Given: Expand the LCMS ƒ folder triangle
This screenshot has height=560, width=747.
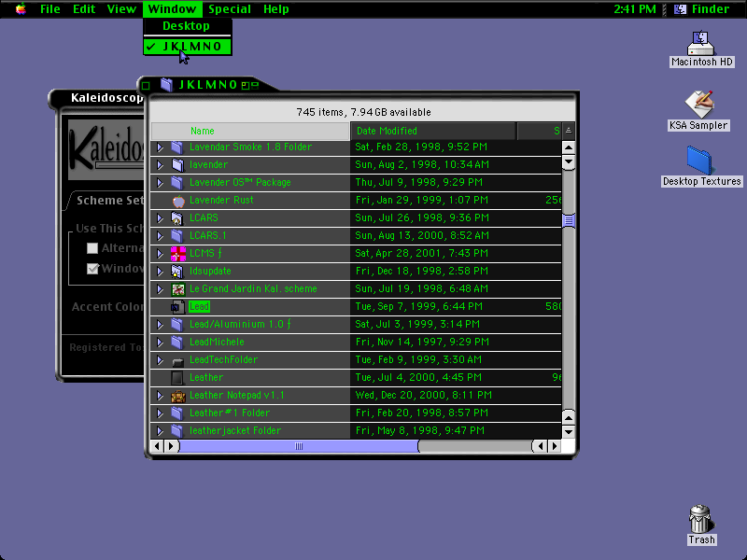Looking at the screenshot, I should [160, 253].
